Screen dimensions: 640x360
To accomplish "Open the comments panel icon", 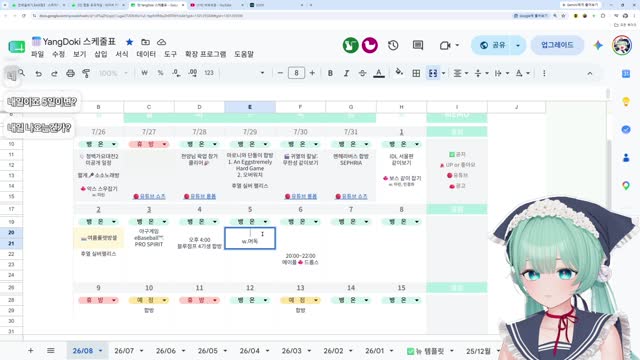I will [x=418, y=45].
